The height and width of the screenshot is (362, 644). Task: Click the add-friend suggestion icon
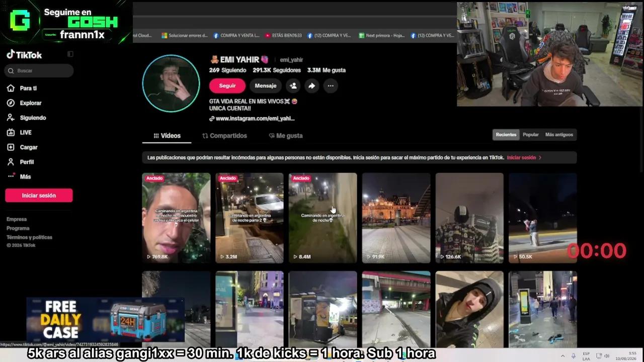pyautogui.click(x=293, y=86)
